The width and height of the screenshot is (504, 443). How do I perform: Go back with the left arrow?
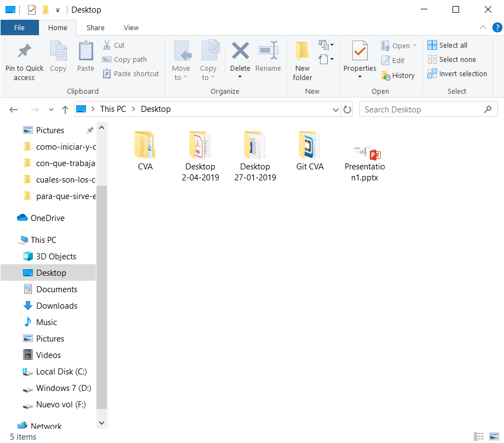pyautogui.click(x=14, y=110)
